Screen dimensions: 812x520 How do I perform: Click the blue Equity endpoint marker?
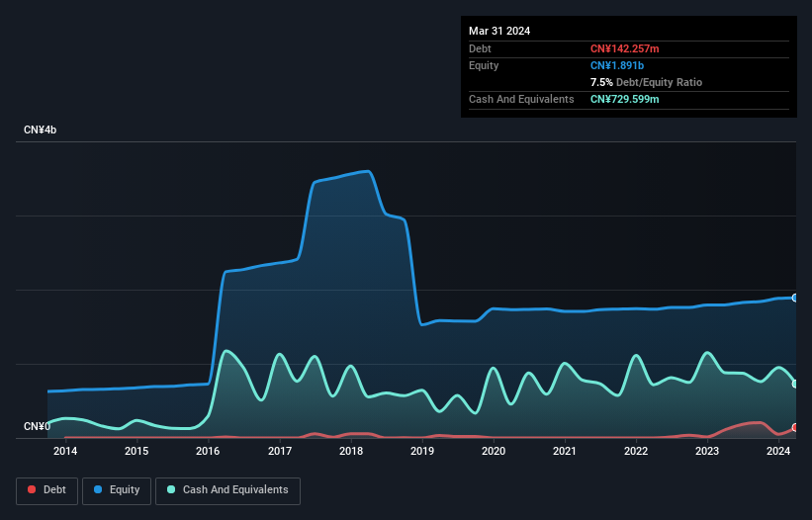pyautogui.click(x=795, y=298)
